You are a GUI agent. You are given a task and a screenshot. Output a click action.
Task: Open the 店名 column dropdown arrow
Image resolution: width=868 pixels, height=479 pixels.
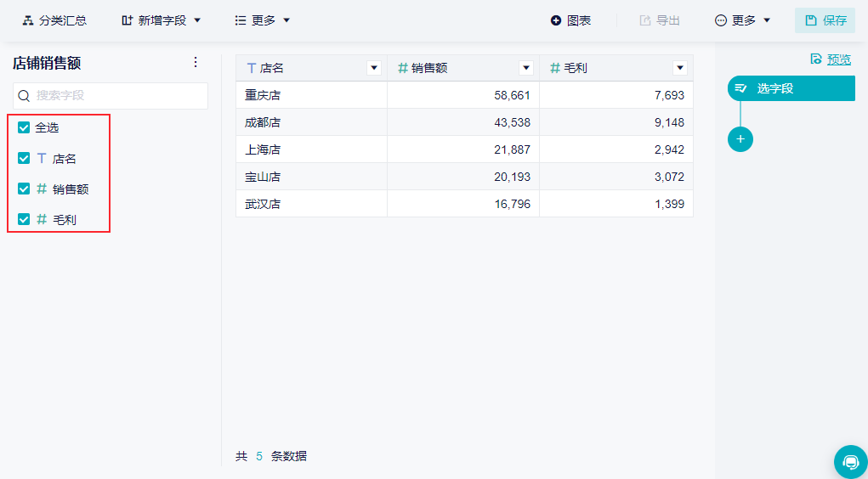373,68
